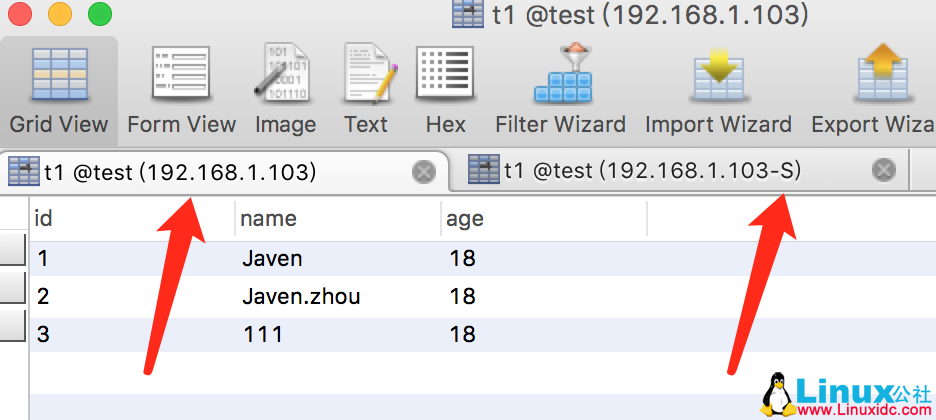Click the green macOS fullscreen button
The image size is (936, 420).
100,15
